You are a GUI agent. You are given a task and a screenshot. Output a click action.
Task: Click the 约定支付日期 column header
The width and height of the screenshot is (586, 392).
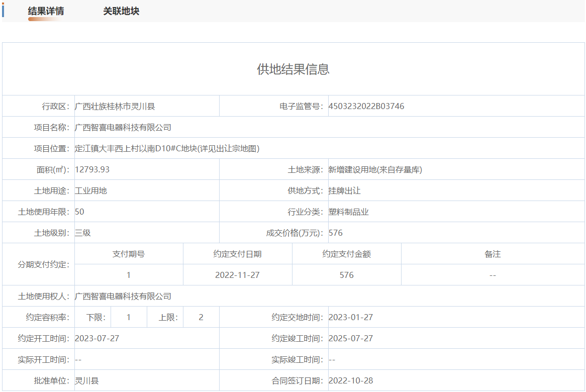pyautogui.click(x=237, y=254)
